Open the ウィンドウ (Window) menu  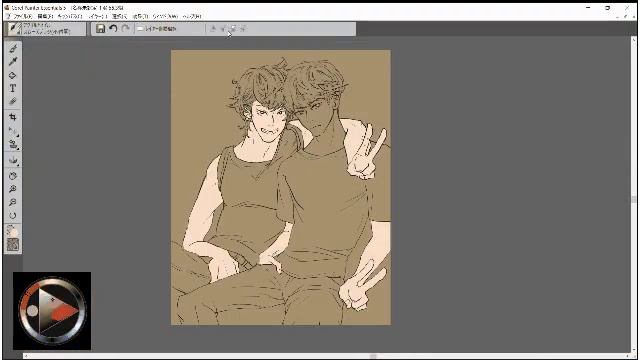(x=165, y=17)
